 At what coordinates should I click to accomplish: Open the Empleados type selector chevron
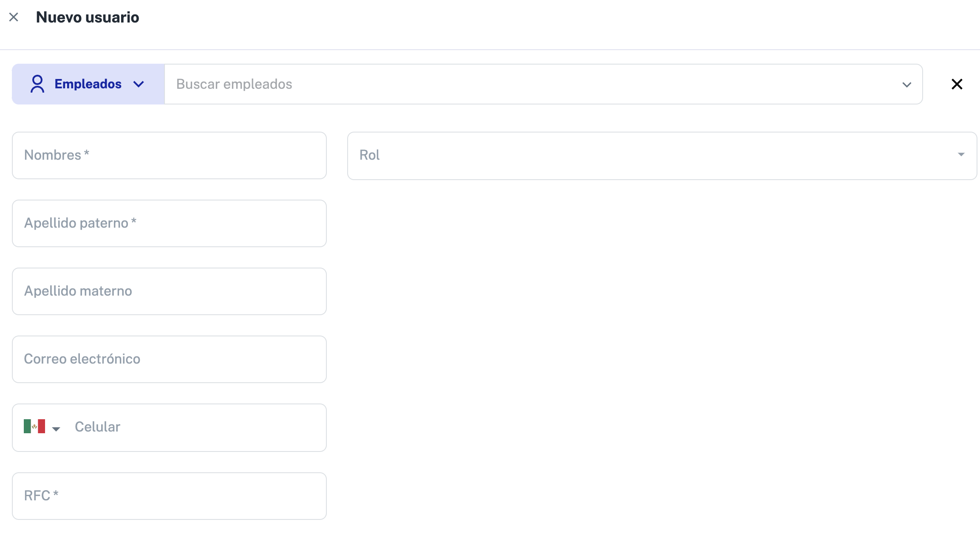pos(139,84)
